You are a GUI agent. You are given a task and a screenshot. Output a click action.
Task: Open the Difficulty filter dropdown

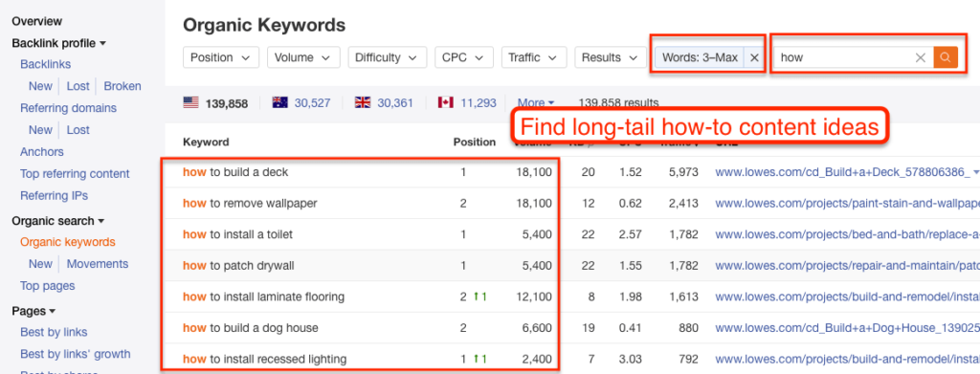tap(388, 57)
